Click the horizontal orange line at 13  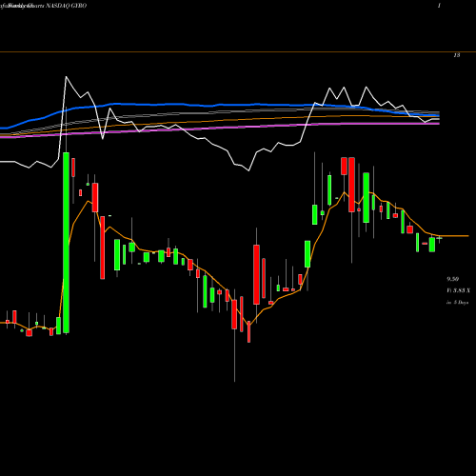(238, 51)
